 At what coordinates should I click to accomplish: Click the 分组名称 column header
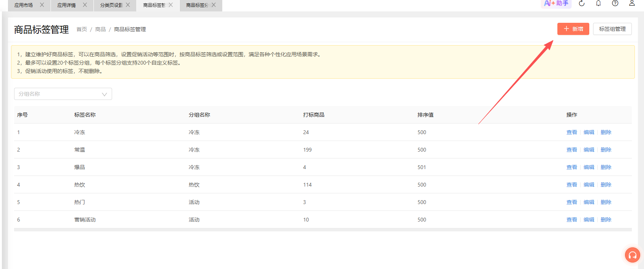[x=199, y=115]
